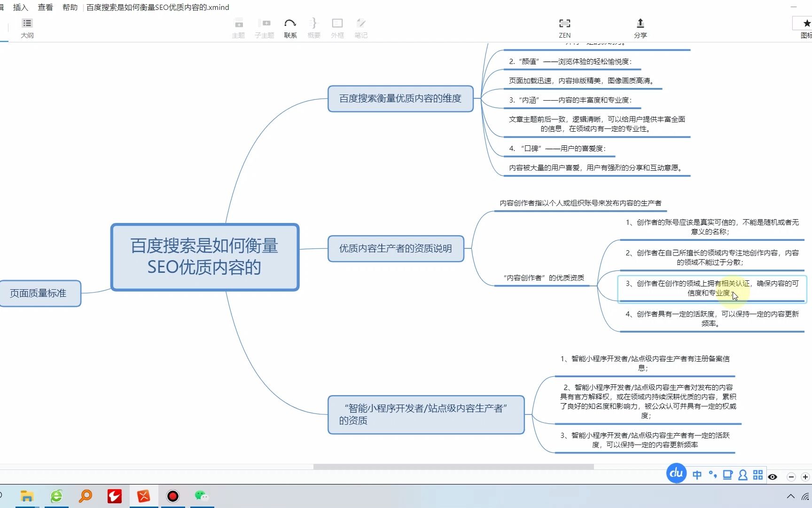Open the 帮助 menu
812x508 pixels.
tap(70, 8)
